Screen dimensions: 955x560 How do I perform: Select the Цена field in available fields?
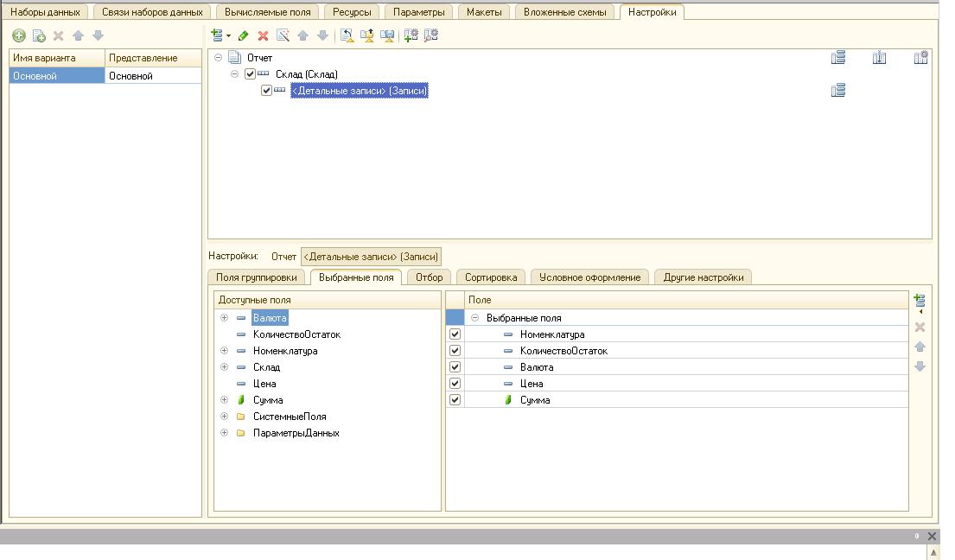coord(264,384)
